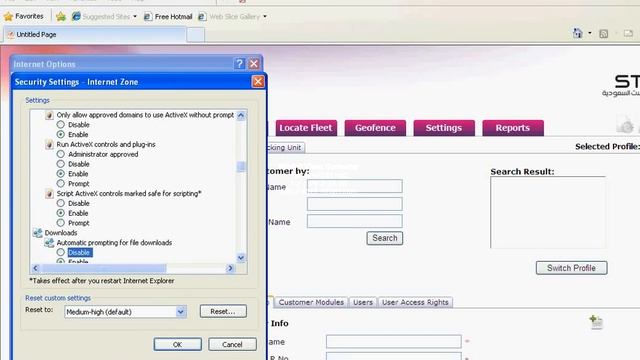Click the Reset... button
This screenshot has width=640, height=360.
(223, 311)
